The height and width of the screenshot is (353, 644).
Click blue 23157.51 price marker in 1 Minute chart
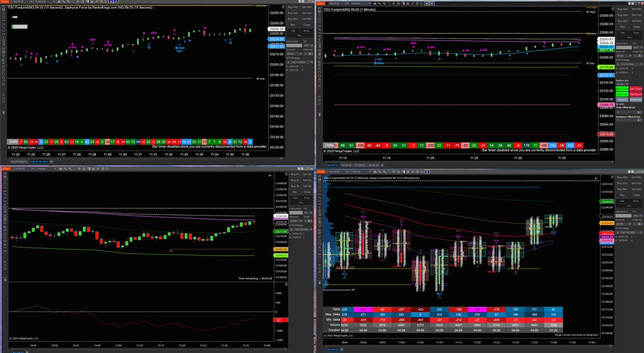point(606,75)
